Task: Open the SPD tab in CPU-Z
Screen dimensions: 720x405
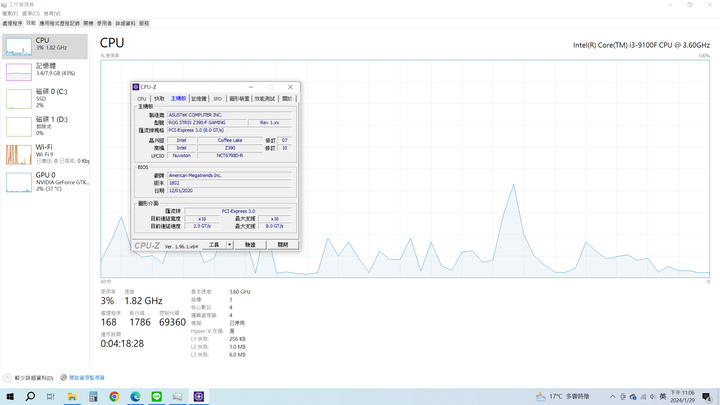Action: click(x=218, y=99)
